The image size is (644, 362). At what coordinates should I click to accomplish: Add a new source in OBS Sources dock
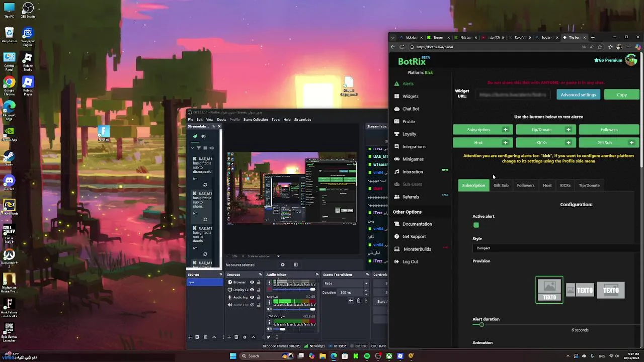click(229, 337)
